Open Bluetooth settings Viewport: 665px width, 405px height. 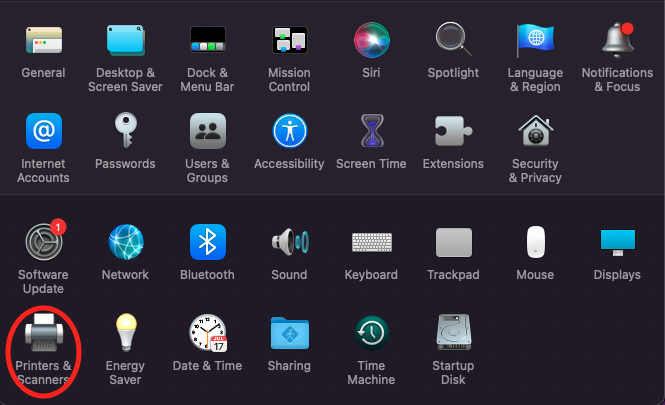(208, 242)
